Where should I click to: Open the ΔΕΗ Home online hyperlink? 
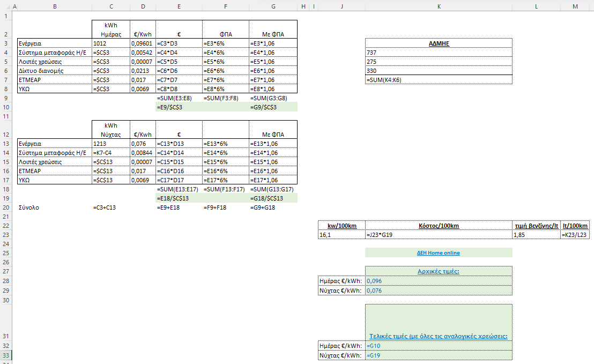click(439, 253)
